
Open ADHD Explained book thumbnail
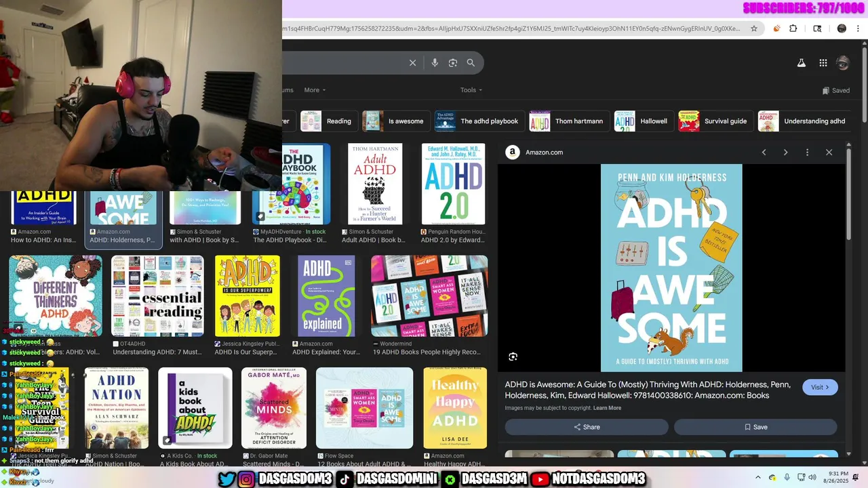point(326,296)
